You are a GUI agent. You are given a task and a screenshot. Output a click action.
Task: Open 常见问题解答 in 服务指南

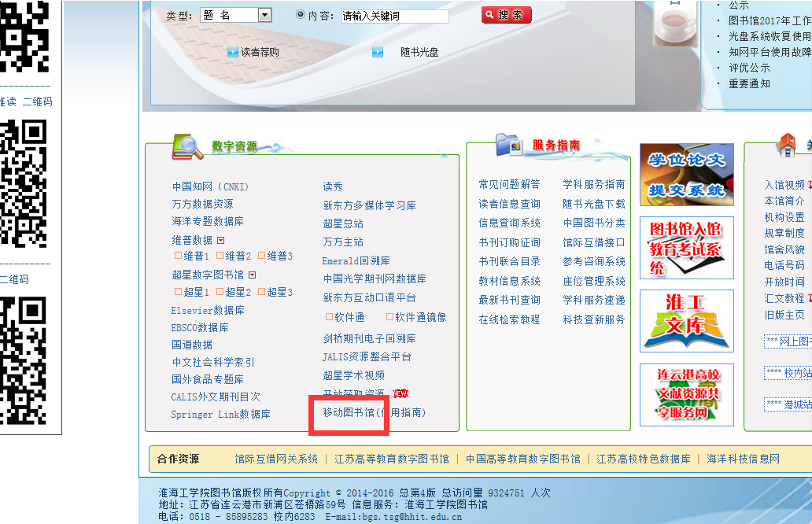pos(509,184)
